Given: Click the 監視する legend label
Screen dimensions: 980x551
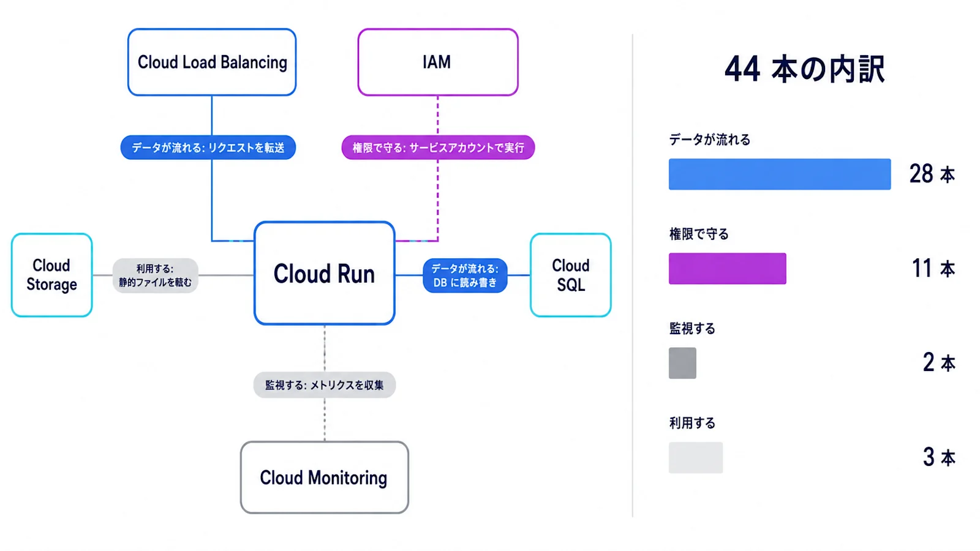Looking at the screenshot, I should coord(692,329).
